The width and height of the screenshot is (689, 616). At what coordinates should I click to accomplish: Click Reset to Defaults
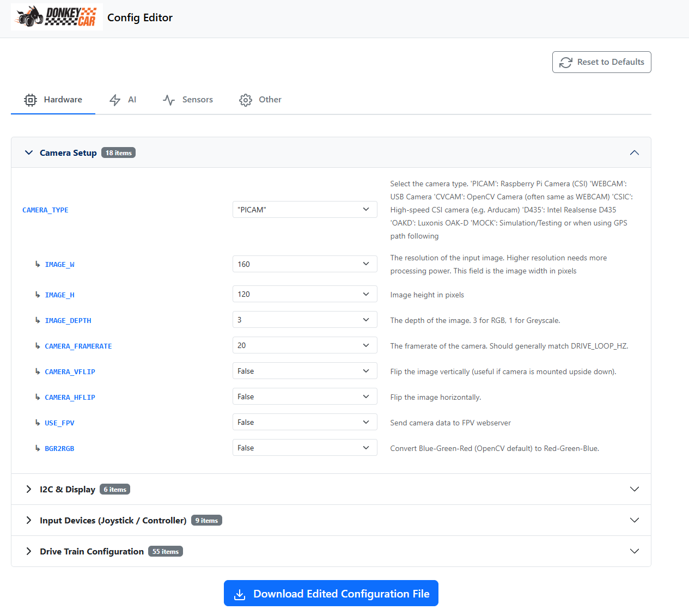click(x=601, y=62)
